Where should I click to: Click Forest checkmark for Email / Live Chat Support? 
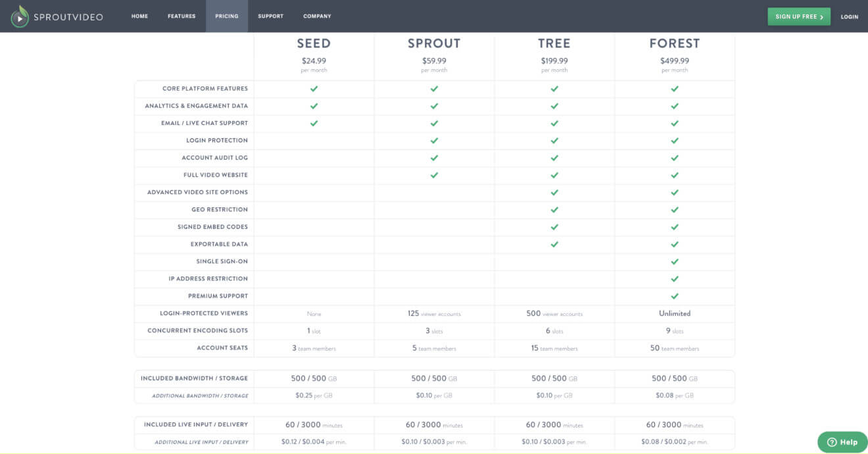point(675,123)
